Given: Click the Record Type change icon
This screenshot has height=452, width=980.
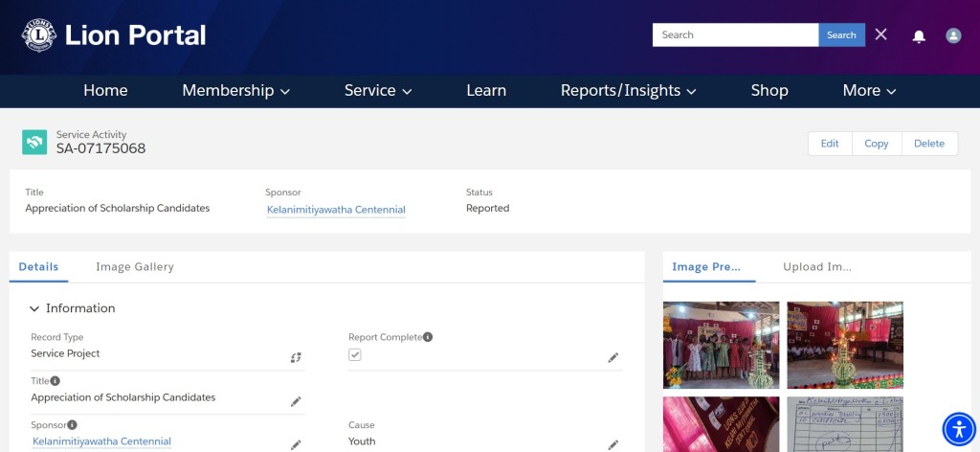Looking at the screenshot, I should (x=296, y=357).
